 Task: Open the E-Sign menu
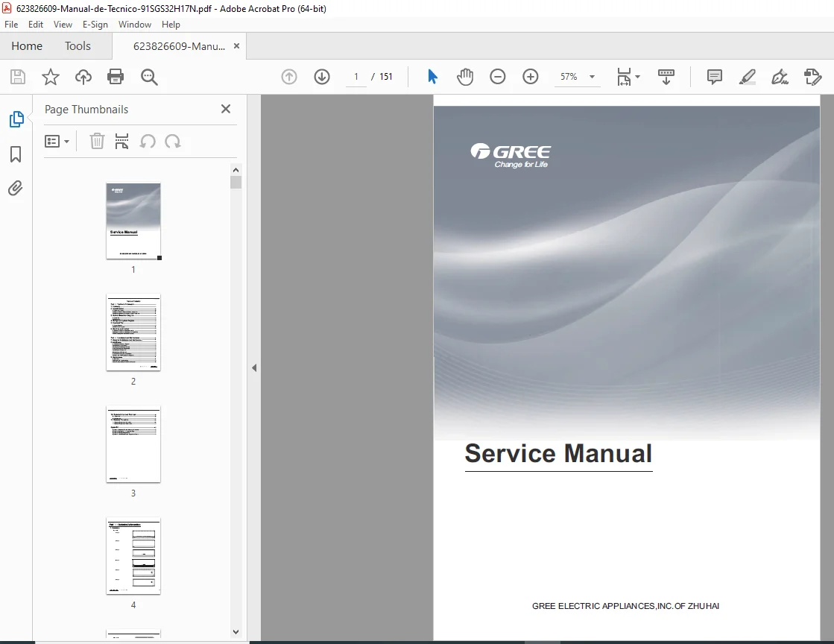click(95, 25)
